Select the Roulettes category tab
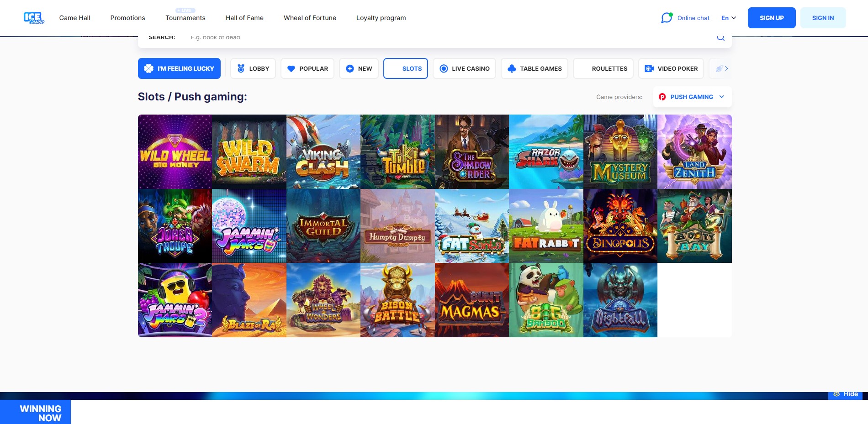The height and width of the screenshot is (424, 868). 603,68
